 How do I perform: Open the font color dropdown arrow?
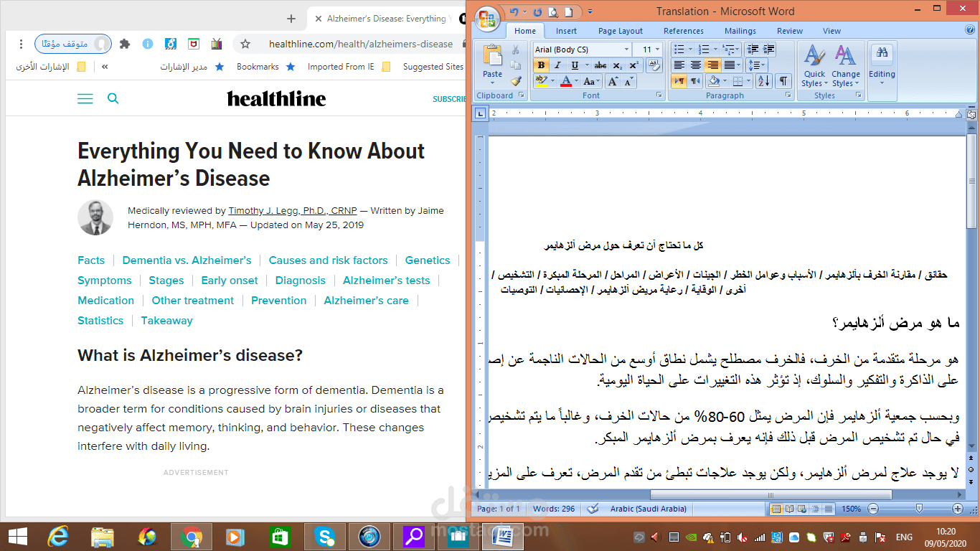577,82
